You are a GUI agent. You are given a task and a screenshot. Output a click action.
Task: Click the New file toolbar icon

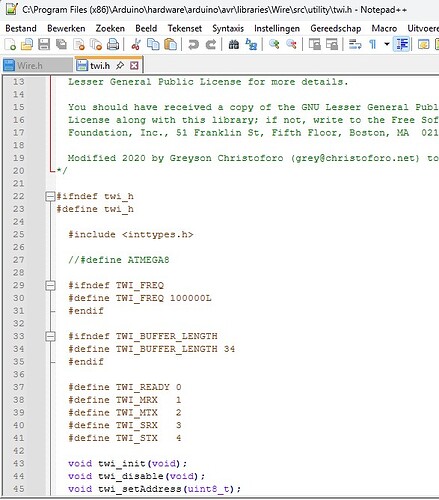[10, 44]
